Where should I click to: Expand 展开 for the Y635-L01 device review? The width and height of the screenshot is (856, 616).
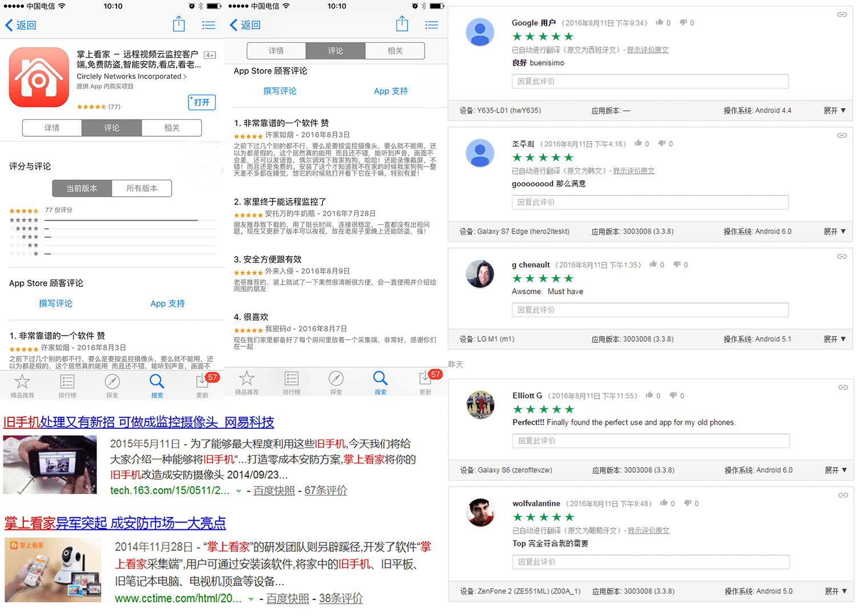pos(834,111)
